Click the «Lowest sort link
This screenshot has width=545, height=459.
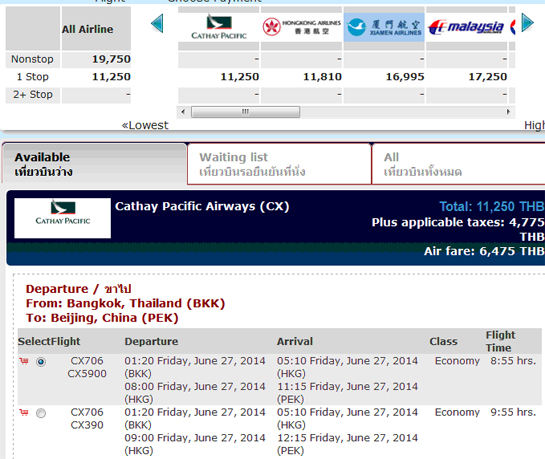(145, 125)
